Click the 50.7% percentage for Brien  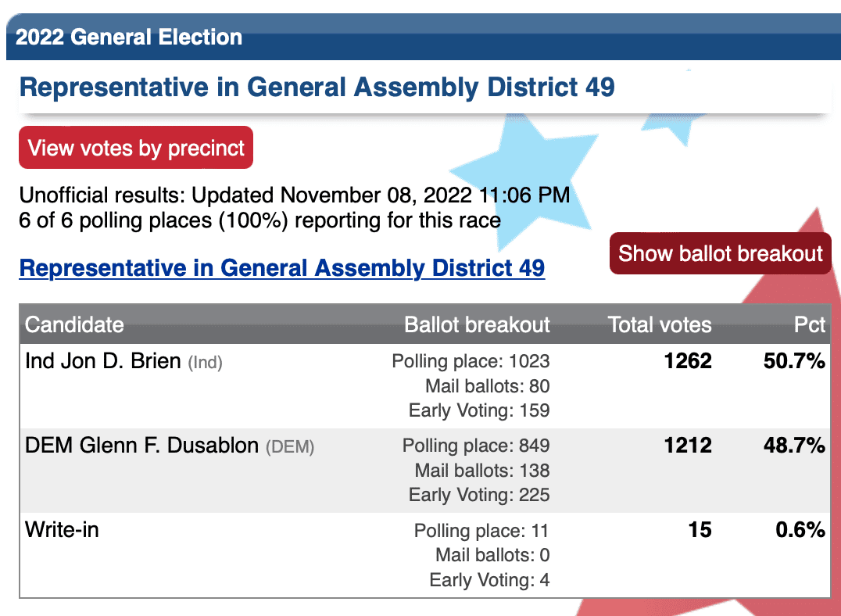point(794,361)
